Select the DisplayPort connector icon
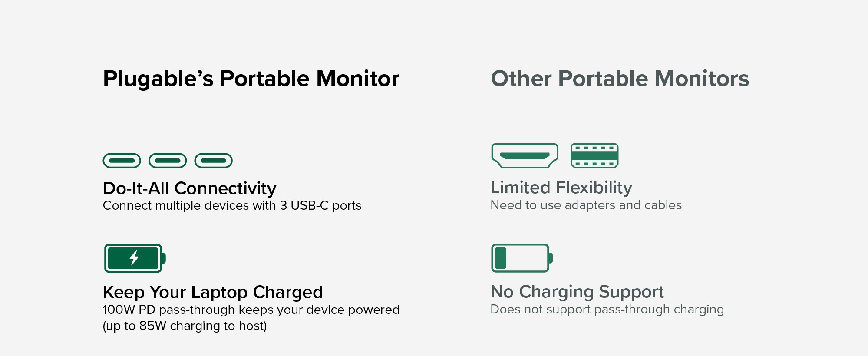The width and height of the screenshot is (868, 356). [594, 155]
